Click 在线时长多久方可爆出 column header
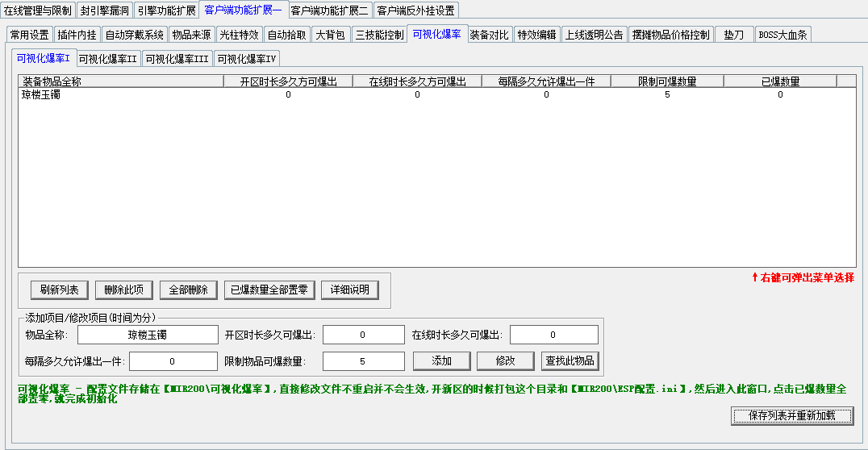868x450 pixels. [417, 81]
